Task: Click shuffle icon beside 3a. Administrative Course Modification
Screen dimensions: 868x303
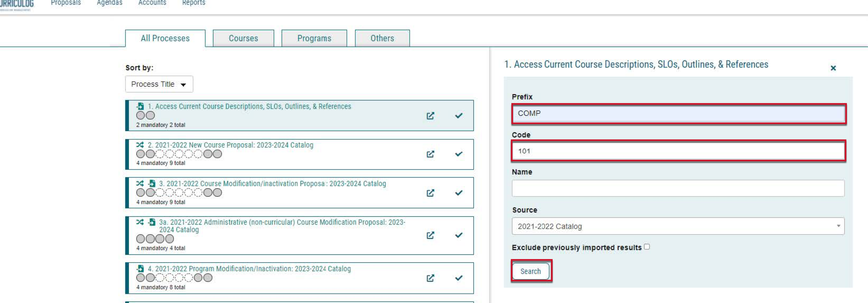Action: click(x=140, y=222)
